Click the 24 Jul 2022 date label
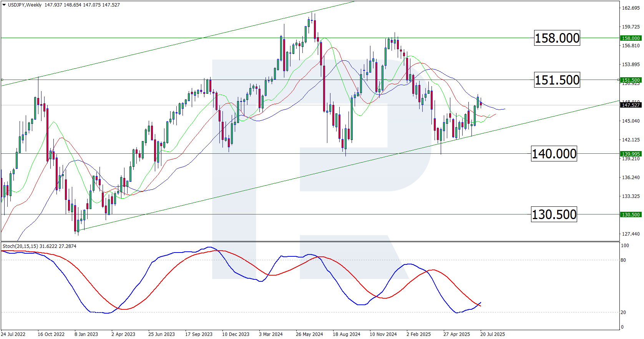This screenshot has height=339, width=644. [x=13, y=334]
